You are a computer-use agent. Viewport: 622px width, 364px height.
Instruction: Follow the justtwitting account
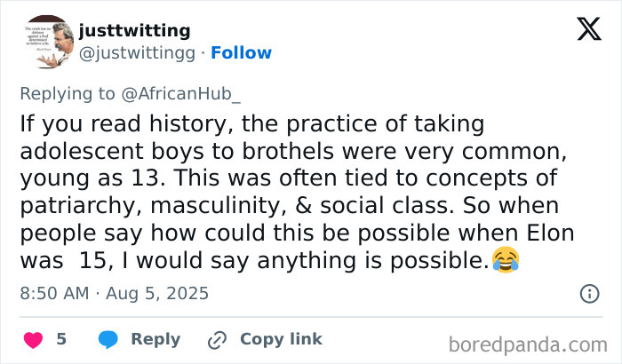click(241, 52)
